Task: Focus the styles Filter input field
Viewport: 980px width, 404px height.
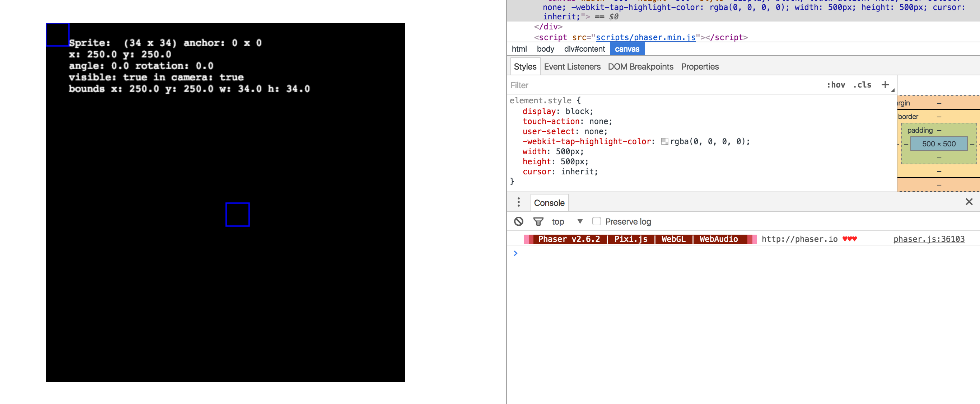Action: (666, 85)
